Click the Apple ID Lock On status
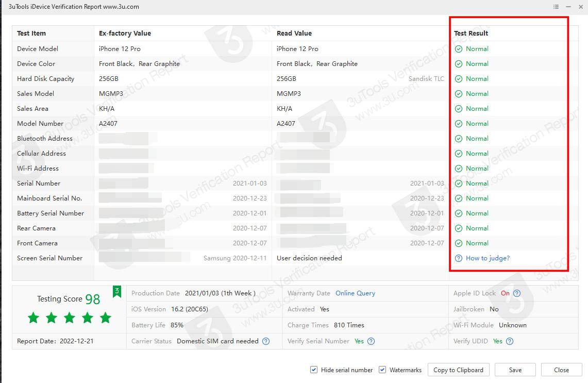The width and height of the screenshot is (588, 383). [505, 293]
